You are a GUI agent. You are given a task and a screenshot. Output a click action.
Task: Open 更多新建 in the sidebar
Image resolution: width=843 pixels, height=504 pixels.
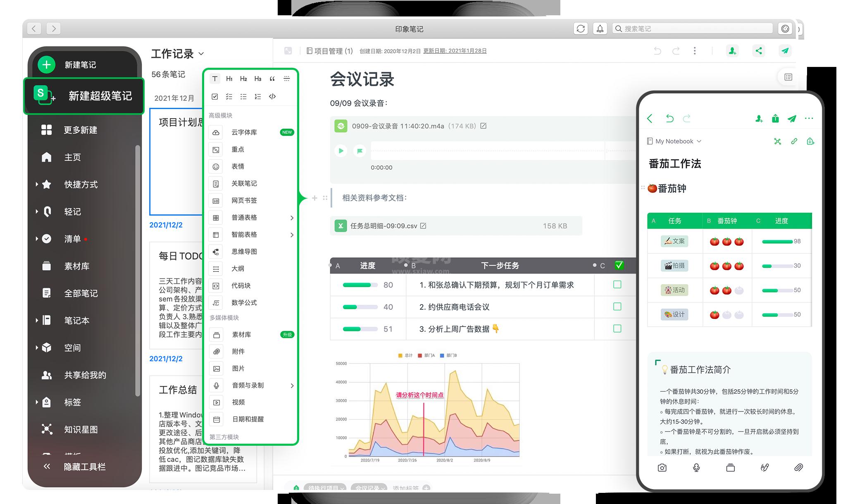coord(70,130)
